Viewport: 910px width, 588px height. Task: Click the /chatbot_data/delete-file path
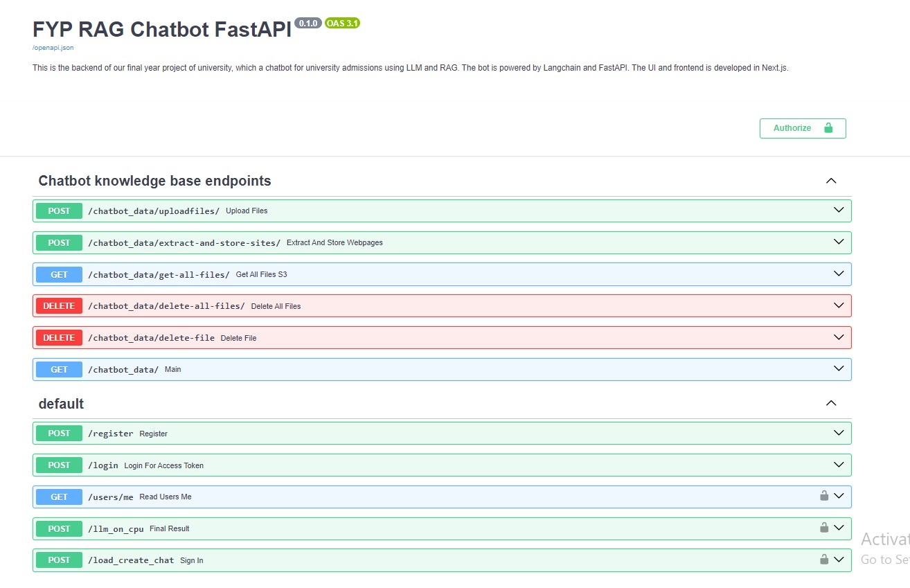[151, 338]
